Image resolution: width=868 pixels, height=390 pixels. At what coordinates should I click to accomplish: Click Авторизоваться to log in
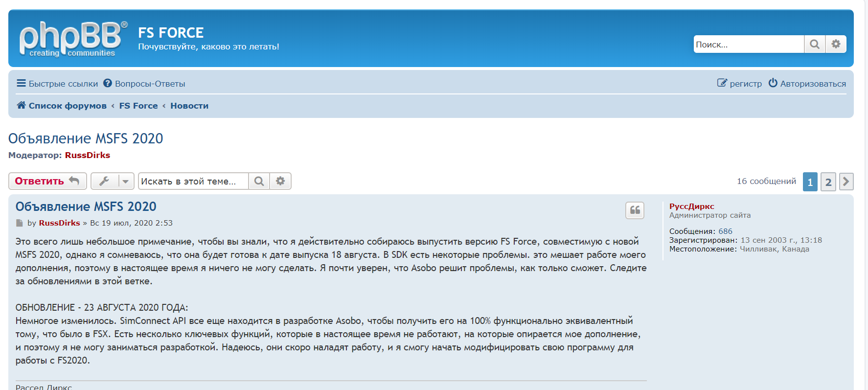click(807, 84)
